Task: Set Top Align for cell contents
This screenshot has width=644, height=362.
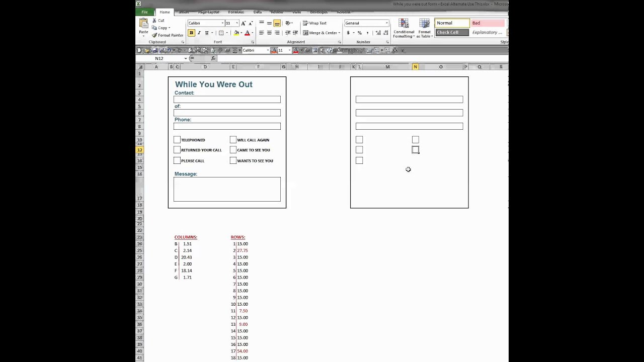Action: pos(262,23)
